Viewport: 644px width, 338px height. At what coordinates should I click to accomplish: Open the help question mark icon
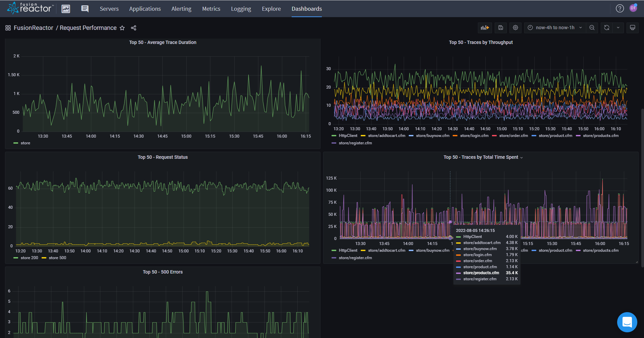coord(620,8)
